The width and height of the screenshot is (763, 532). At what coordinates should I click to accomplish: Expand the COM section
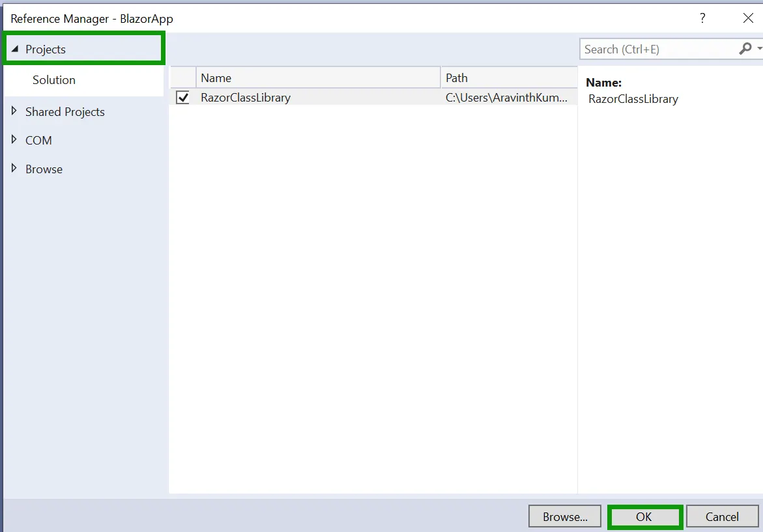tap(14, 140)
